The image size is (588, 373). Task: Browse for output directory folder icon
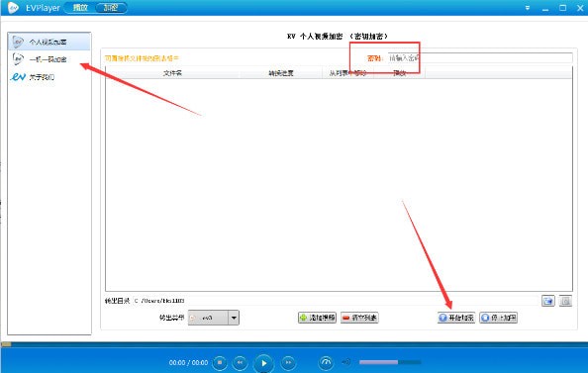click(548, 301)
